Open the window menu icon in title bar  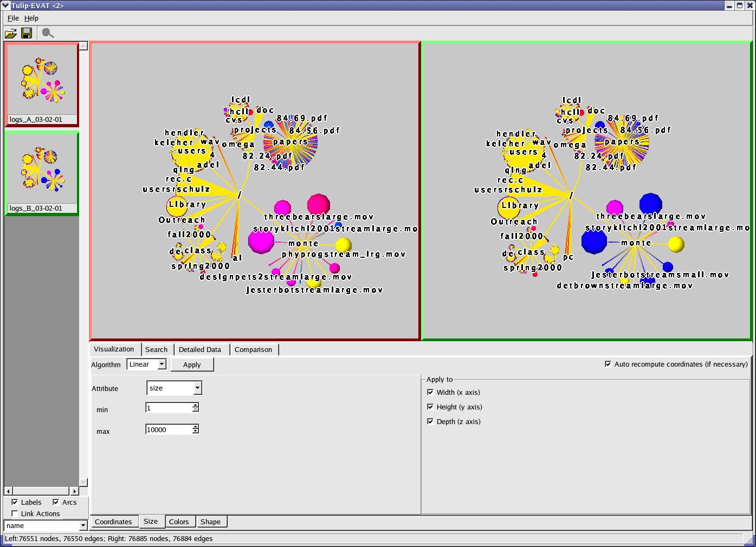(5, 5)
